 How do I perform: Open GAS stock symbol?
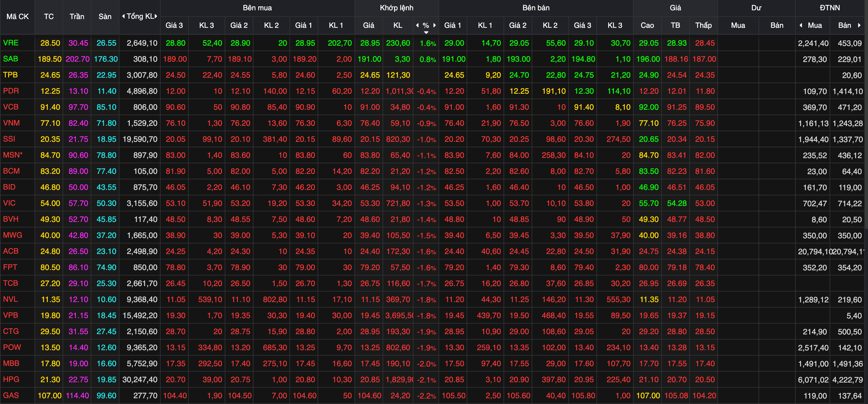coord(11,395)
